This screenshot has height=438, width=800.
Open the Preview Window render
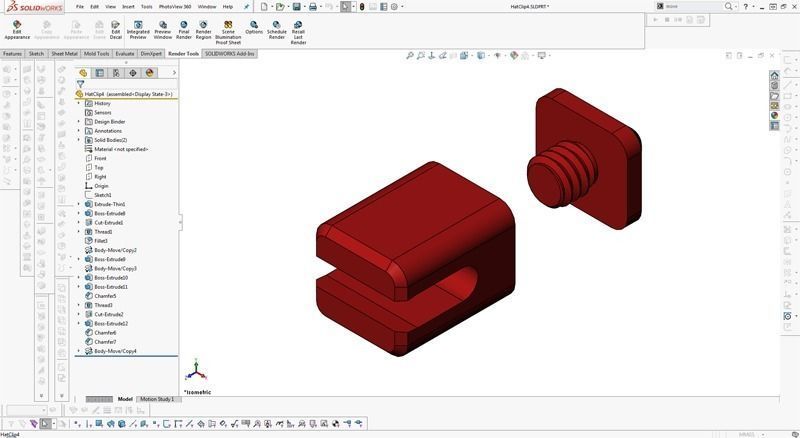tap(163, 30)
